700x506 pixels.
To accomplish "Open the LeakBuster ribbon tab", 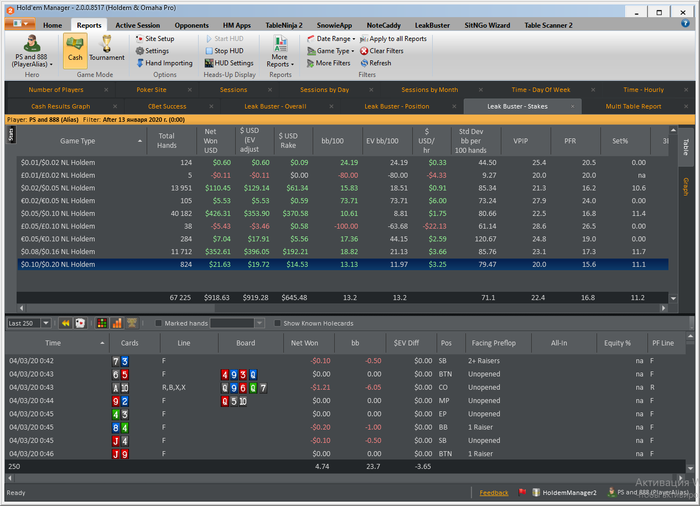I will coord(432,25).
